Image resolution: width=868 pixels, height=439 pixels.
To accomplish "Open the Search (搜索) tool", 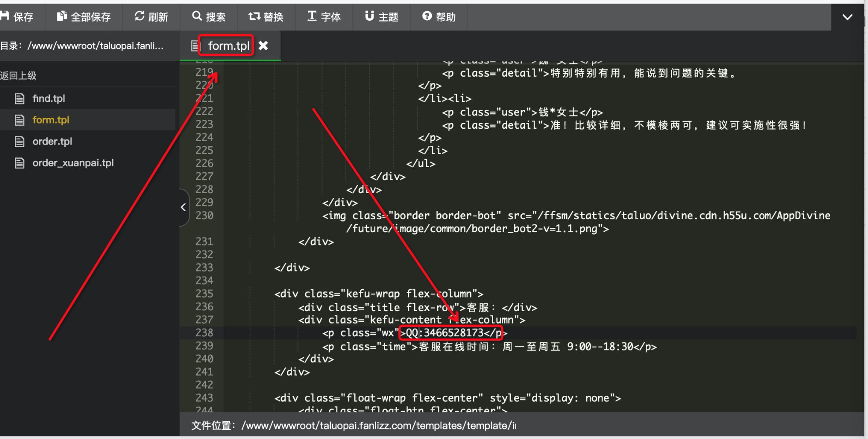I will (x=209, y=17).
